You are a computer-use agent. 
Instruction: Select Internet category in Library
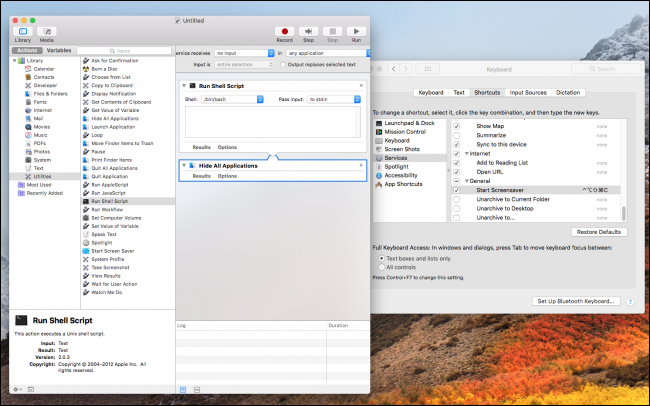pyautogui.click(x=43, y=110)
